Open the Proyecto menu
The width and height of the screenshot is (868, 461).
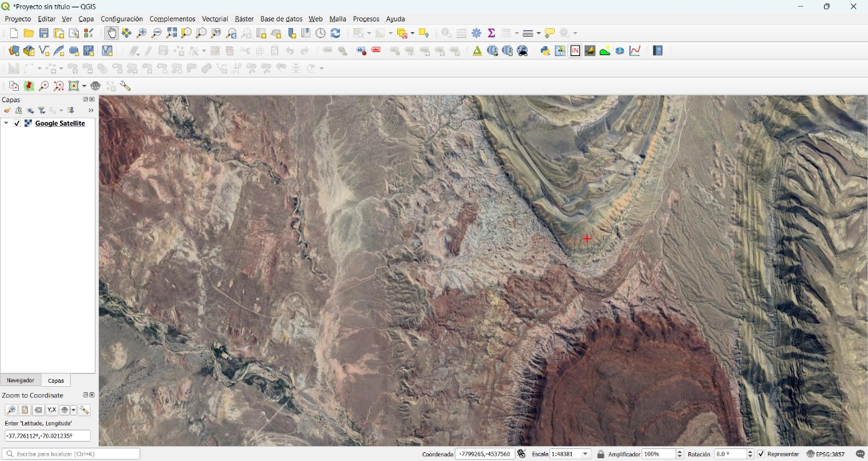click(18, 19)
